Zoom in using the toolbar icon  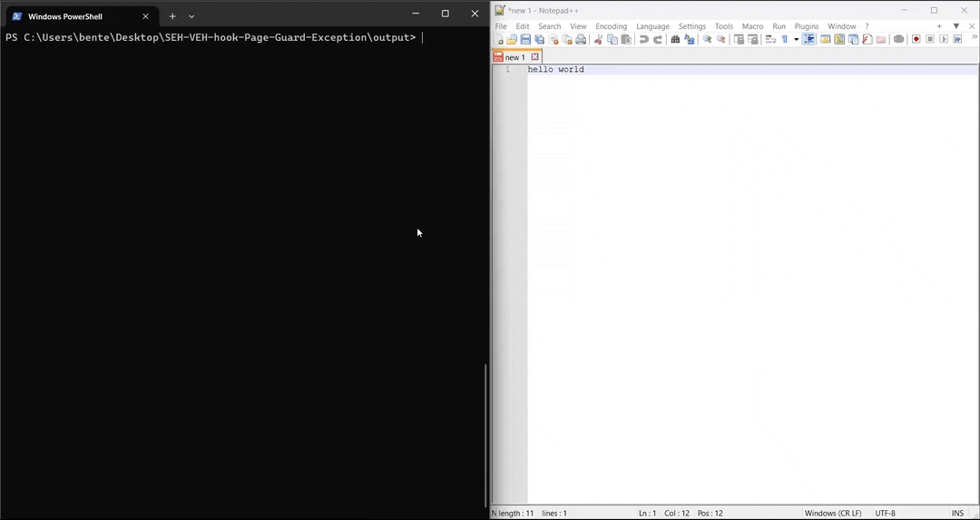coord(707,39)
